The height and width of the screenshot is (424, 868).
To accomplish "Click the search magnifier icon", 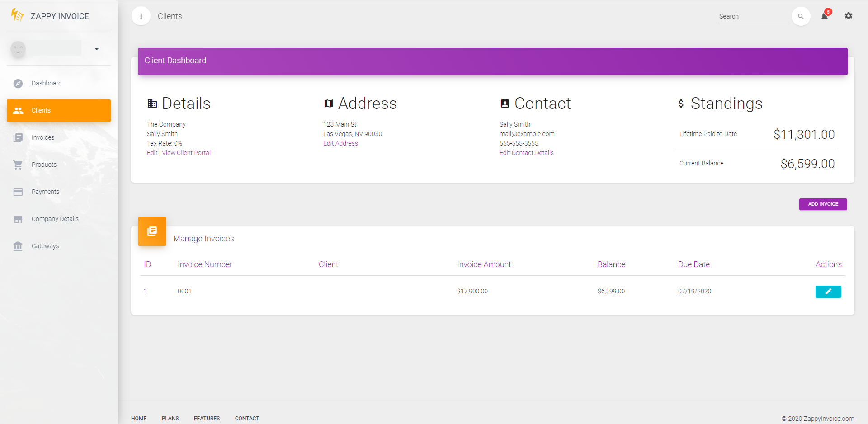I will 801,16.
